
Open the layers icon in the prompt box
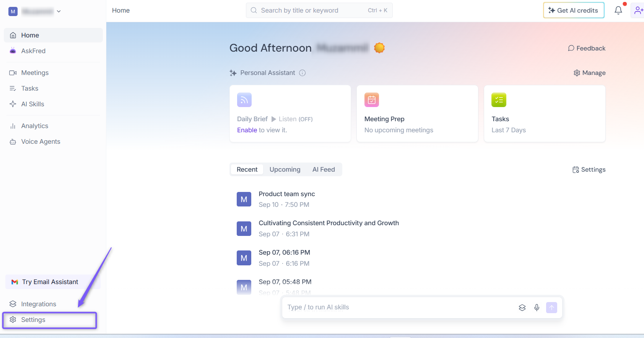pyautogui.click(x=522, y=307)
